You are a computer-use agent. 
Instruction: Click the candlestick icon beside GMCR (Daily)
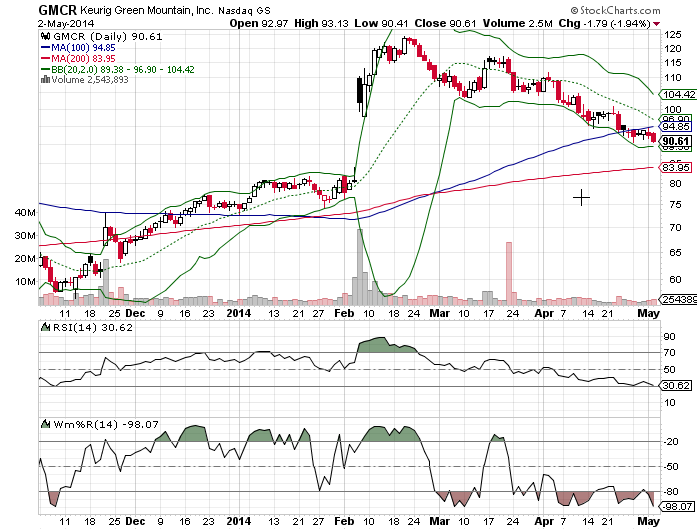(x=45, y=36)
